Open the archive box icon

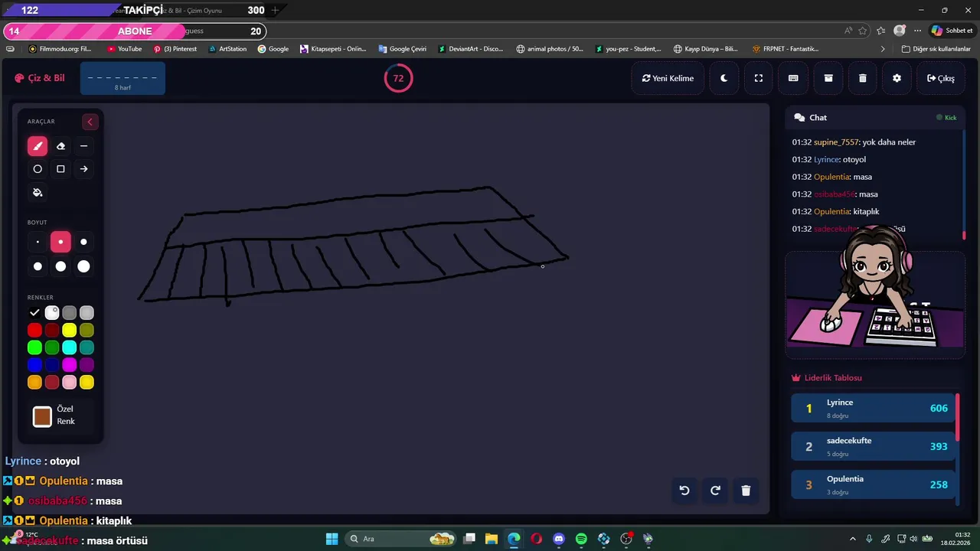828,78
